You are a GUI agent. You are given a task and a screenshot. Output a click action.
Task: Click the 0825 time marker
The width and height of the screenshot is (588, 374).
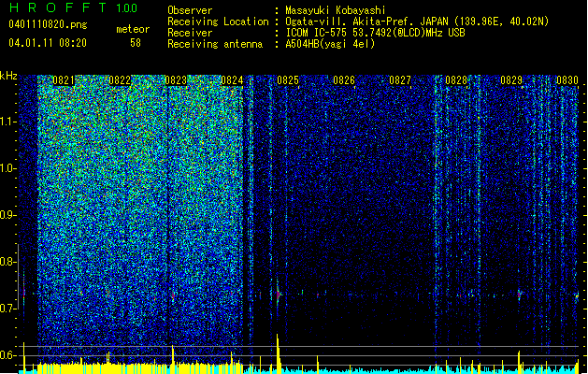tap(288, 80)
